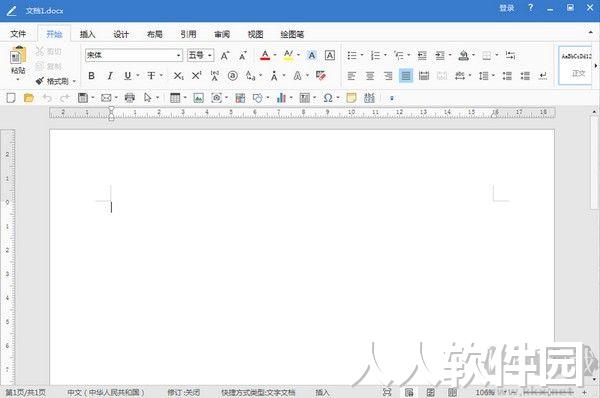Expand the styles gallery arrow
This screenshot has height=398, width=600.
(x=595, y=66)
